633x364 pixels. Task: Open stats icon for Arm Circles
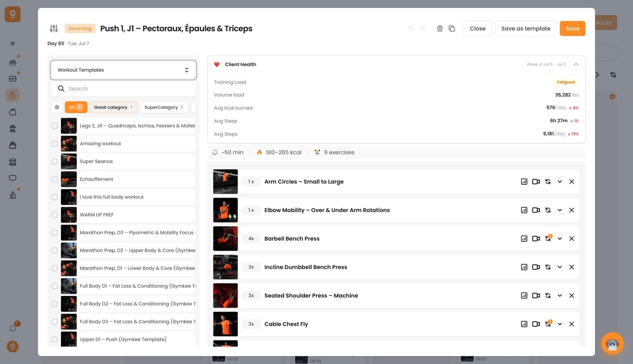(524, 182)
